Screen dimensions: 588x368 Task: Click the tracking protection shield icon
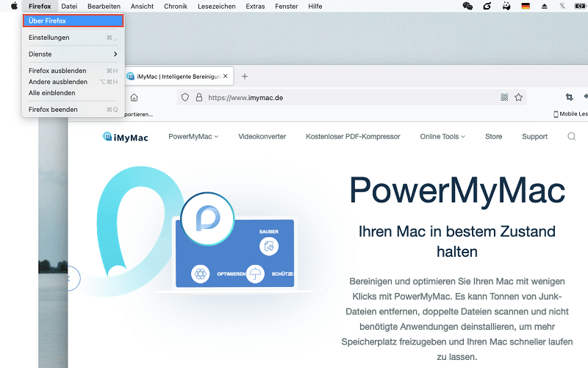185,98
